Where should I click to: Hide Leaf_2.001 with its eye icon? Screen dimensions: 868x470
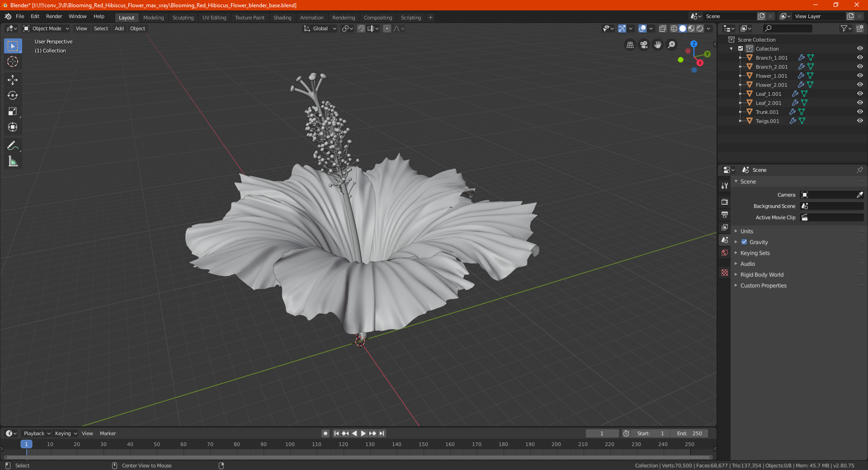click(x=860, y=103)
